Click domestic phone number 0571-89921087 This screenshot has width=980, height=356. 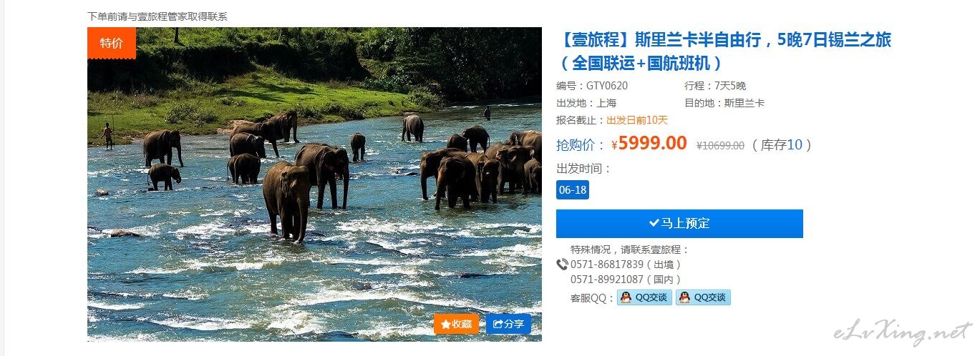(607, 280)
